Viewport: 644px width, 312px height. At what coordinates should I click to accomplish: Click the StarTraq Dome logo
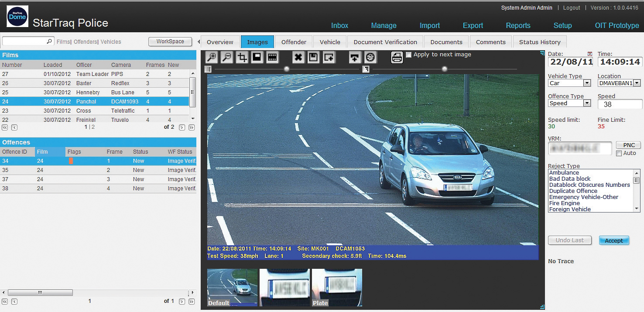pos(17,16)
